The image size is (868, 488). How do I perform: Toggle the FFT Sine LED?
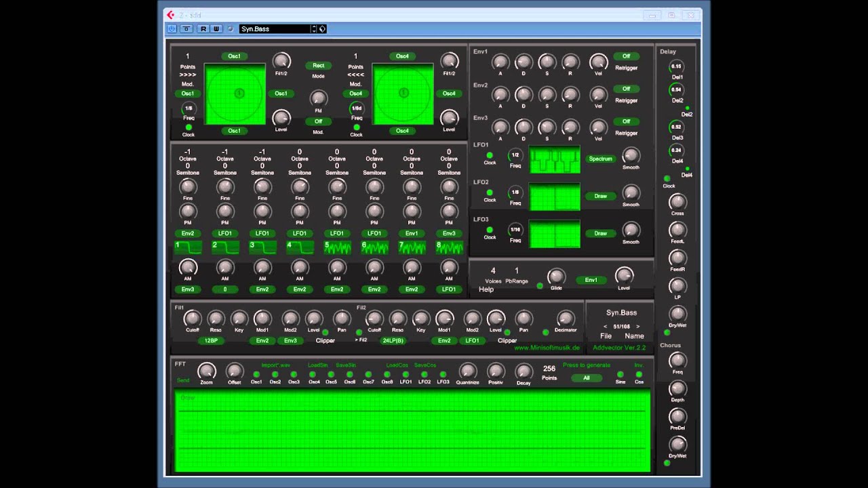[620, 373]
